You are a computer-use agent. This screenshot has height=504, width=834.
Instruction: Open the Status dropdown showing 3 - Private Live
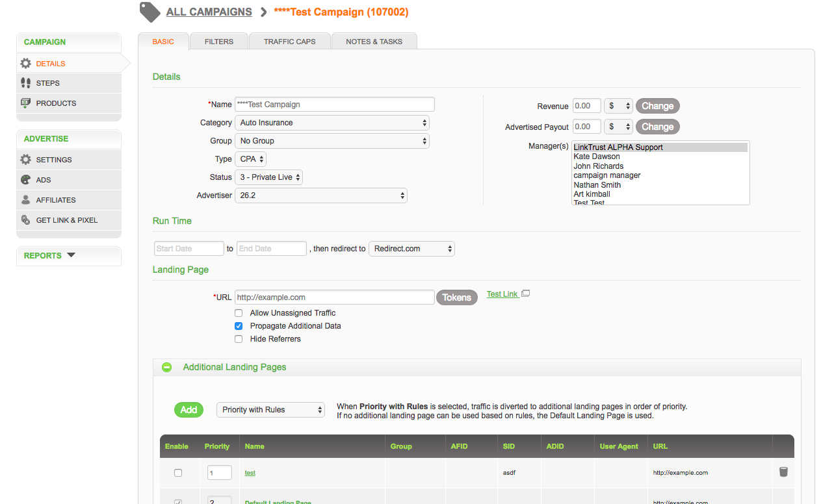[268, 177]
